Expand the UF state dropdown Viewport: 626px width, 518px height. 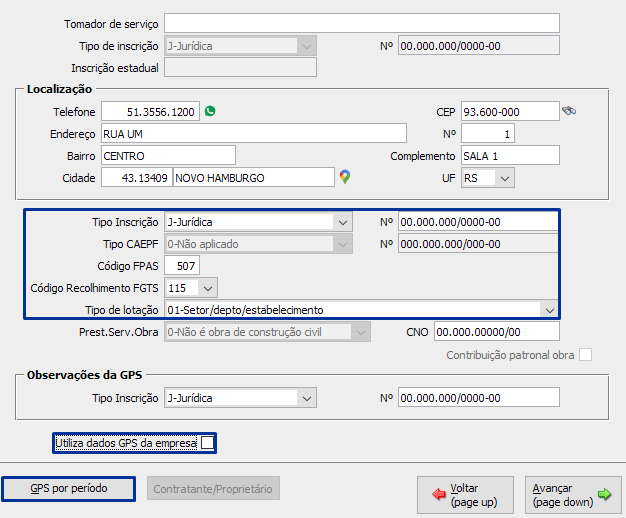coord(505,178)
